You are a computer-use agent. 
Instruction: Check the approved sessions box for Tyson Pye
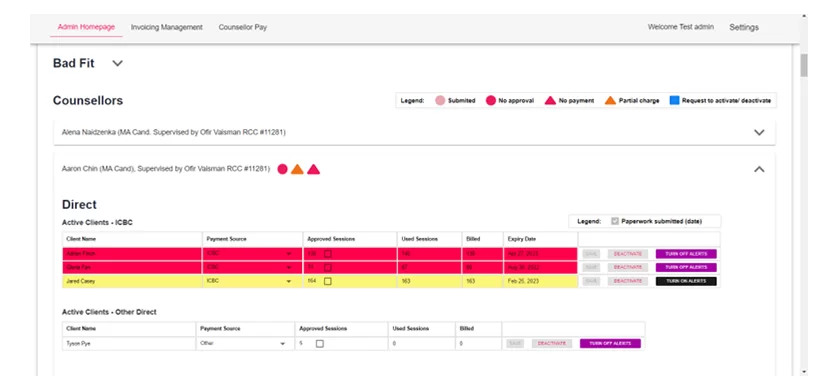320,344
